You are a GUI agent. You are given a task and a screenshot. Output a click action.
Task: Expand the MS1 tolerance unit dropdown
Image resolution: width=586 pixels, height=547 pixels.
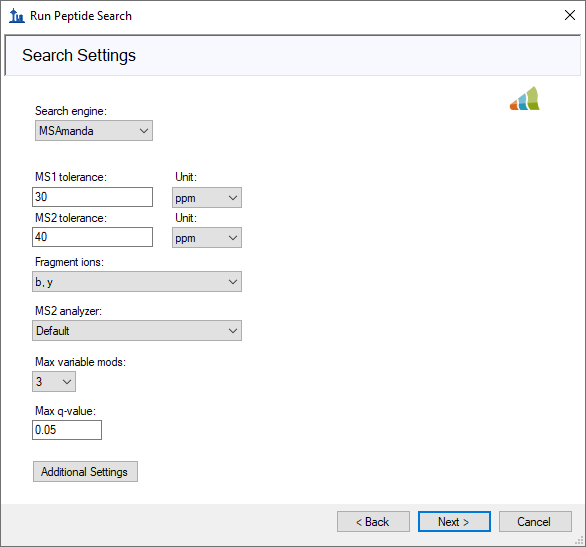point(207,198)
